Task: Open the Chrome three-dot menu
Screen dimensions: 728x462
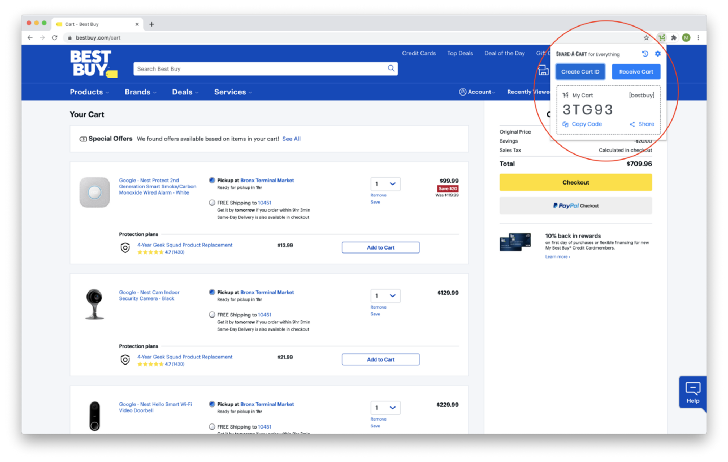Action: pos(698,38)
